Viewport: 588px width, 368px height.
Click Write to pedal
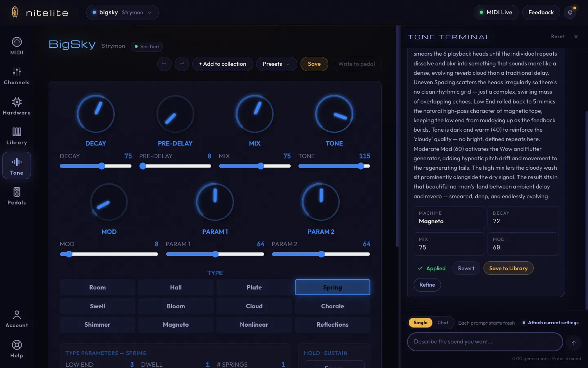tap(356, 64)
